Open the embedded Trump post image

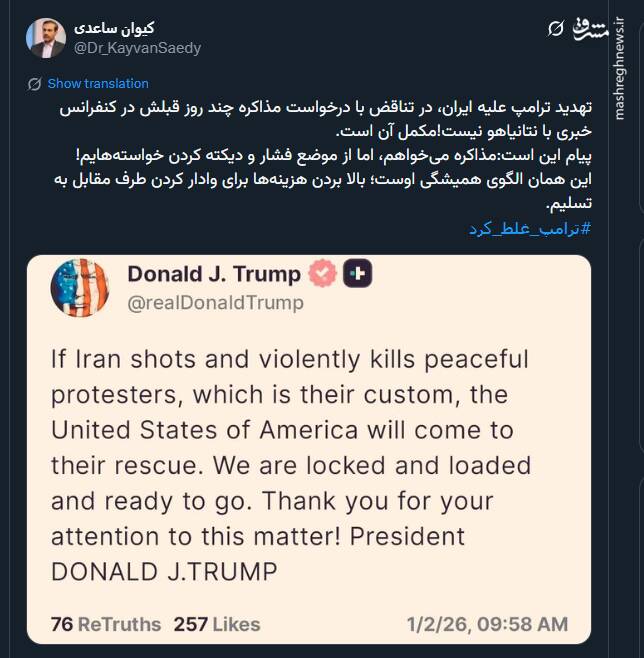coord(309,450)
